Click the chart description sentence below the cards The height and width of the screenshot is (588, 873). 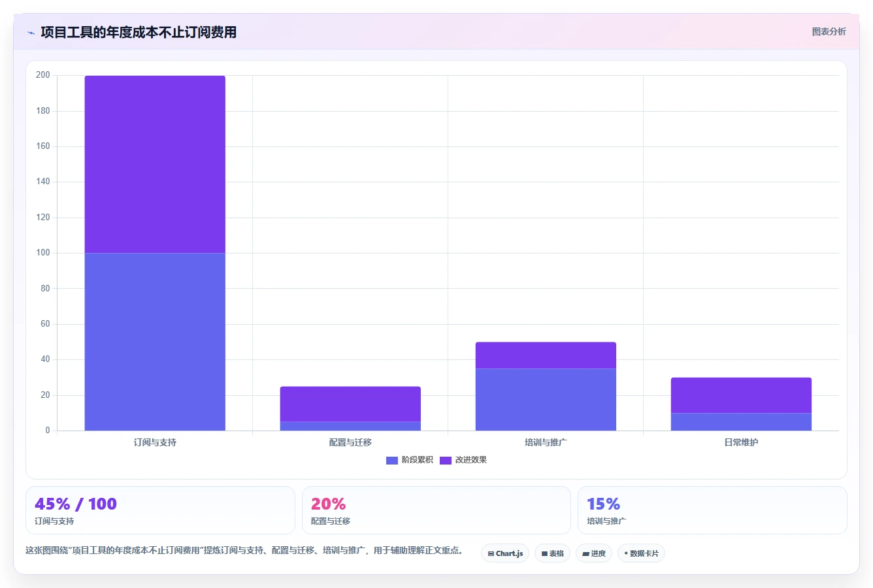click(244, 550)
